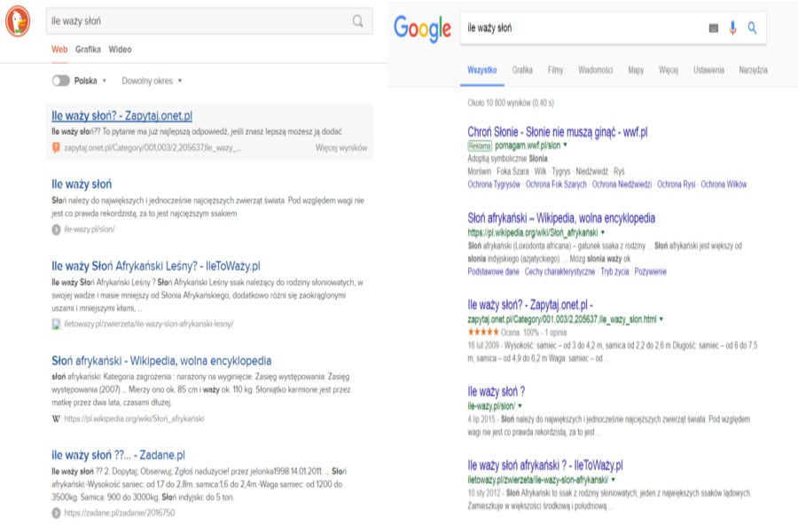798x532 pixels.
Task: Open Google's on-screen keyboard icon
Action: 714,28
